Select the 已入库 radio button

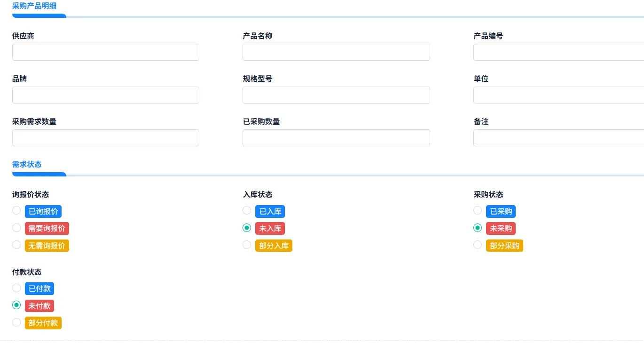point(247,210)
